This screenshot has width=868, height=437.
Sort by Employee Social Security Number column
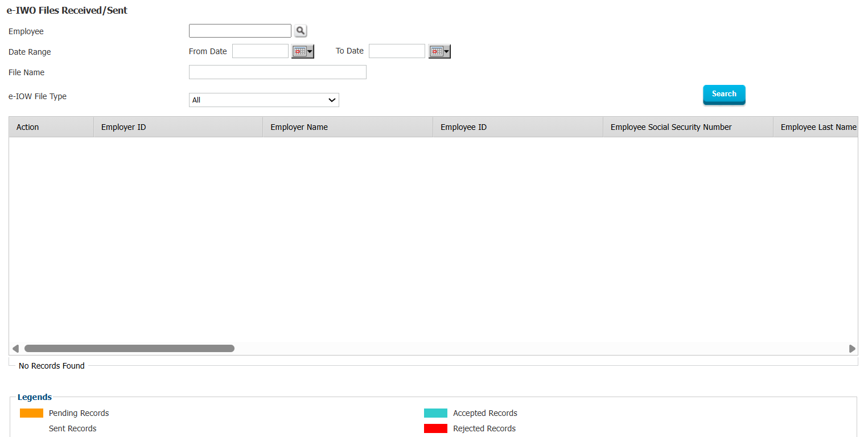pyautogui.click(x=688, y=127)
